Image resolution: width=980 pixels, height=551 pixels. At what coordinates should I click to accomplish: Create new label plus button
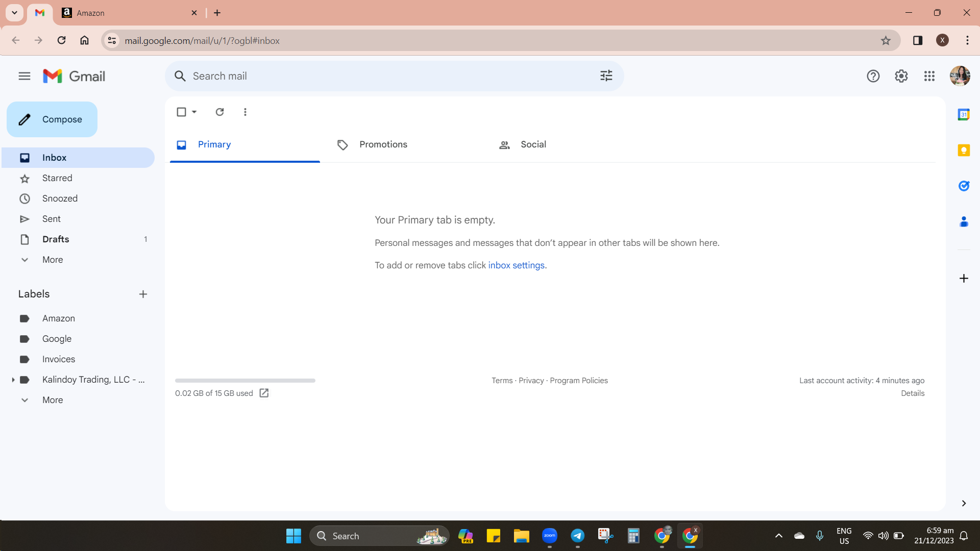pyautogui.click(x=143, y=294)
